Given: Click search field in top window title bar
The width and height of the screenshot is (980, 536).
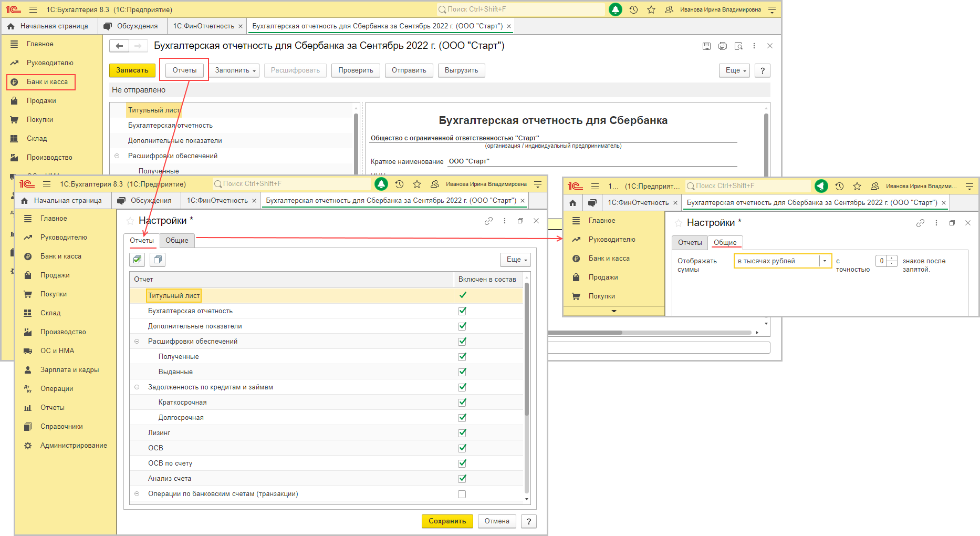Looking at the screenshot, I should point(521,9).
